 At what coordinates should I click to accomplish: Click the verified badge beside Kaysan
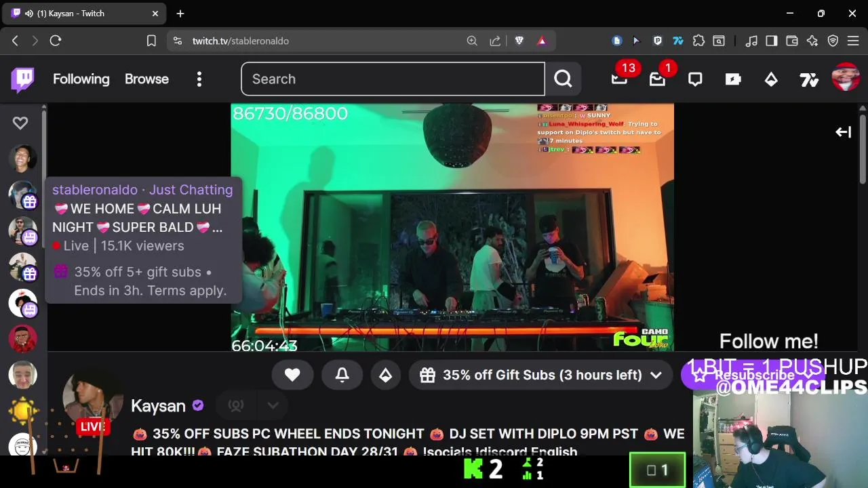198,405
